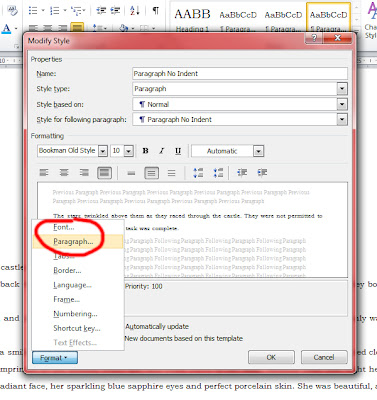Image resolution: width=377 pixels, height=400 pixels.
Task: Click into the style Name text field
Action: [x=240, y=74]
